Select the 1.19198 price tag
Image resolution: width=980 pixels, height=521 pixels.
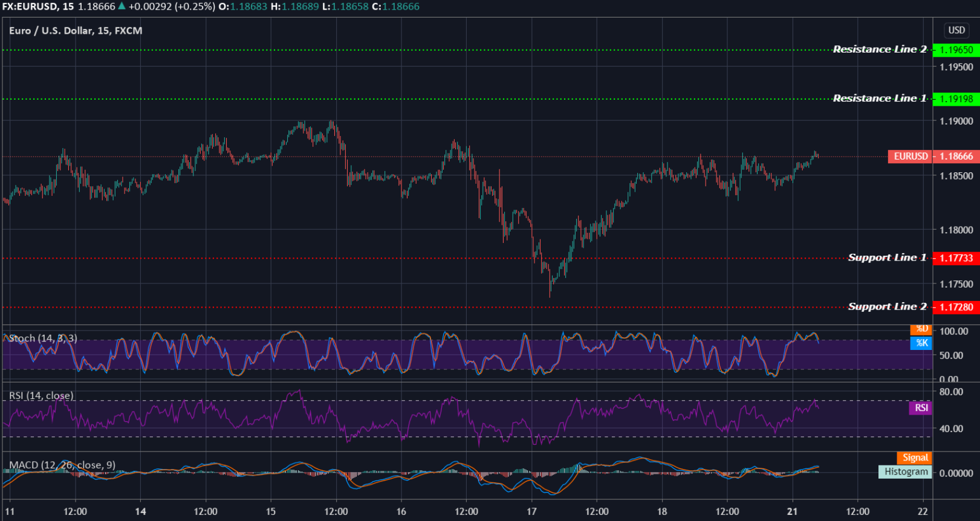coord(956,99)
